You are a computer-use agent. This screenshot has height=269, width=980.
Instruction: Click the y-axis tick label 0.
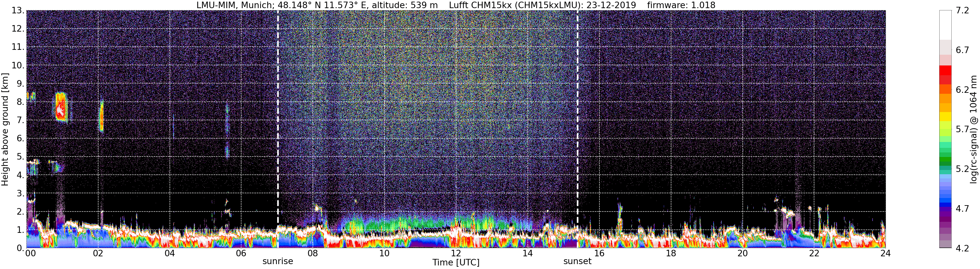21,248
